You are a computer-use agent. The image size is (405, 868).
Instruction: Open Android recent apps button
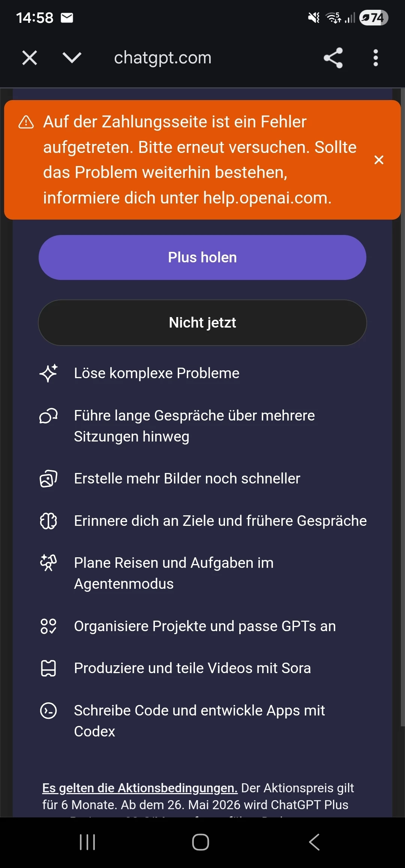(x=87, y=842)
